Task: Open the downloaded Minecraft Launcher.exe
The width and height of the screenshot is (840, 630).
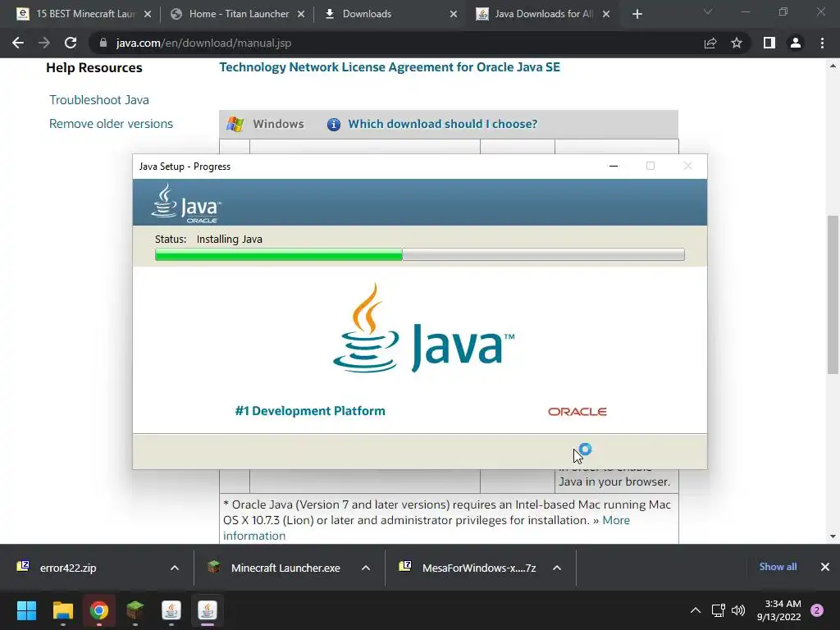Action: [285, 568]
